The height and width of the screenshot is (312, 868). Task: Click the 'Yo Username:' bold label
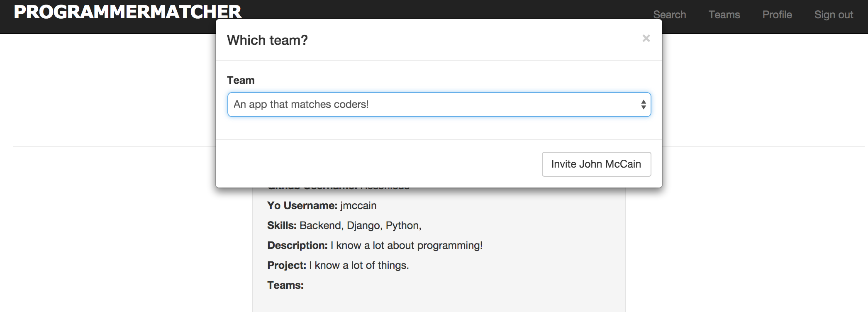(302, 206)
